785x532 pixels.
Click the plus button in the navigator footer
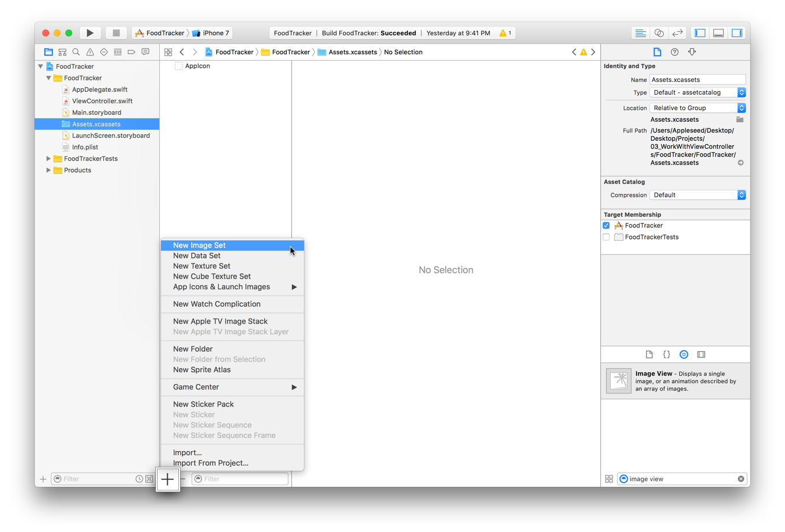(x=43, y=479)
